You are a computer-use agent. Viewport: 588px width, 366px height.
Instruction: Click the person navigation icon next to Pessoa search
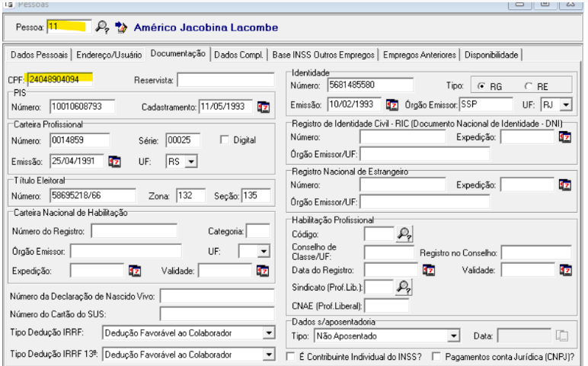pos(121,27)
